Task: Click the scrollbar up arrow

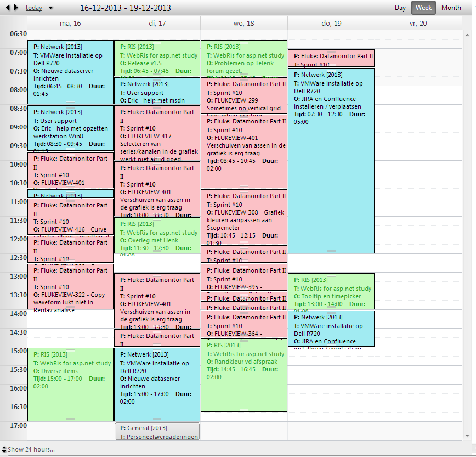Action: 467,35
